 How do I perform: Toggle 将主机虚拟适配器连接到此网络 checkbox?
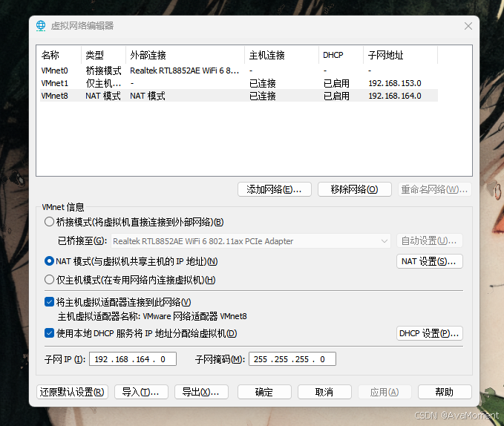click(x=49, y=302)
